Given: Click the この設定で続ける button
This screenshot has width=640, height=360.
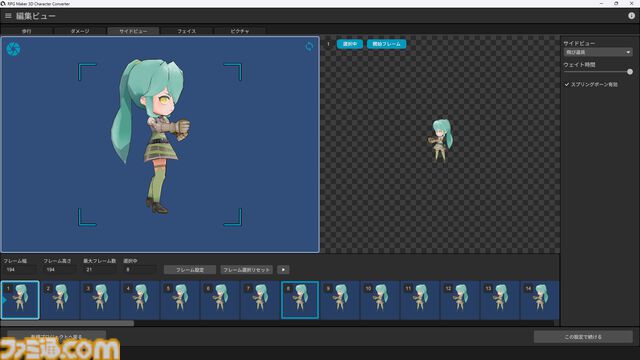Looking at the screenshot, I should (x=583, y=337).
